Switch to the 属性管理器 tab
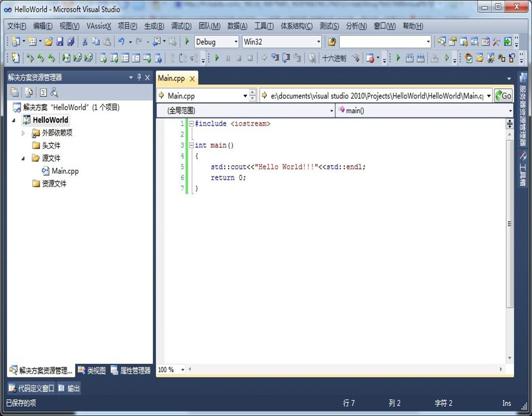The height and width of the screenshot is (416, 532). click(x=131, y=370)
